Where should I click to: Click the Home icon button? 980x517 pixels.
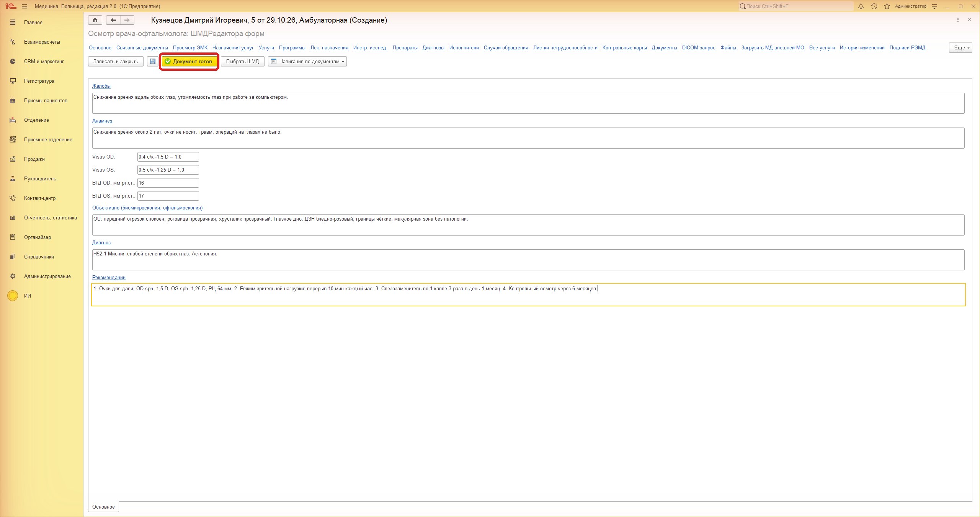pyautogui.click(x=95, y=20)
